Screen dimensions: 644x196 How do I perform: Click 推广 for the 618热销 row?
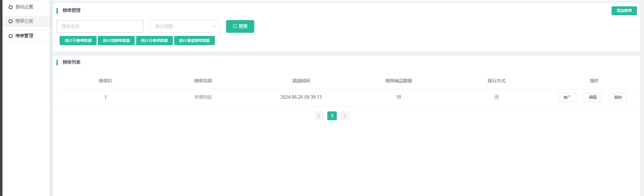(567, 97)
